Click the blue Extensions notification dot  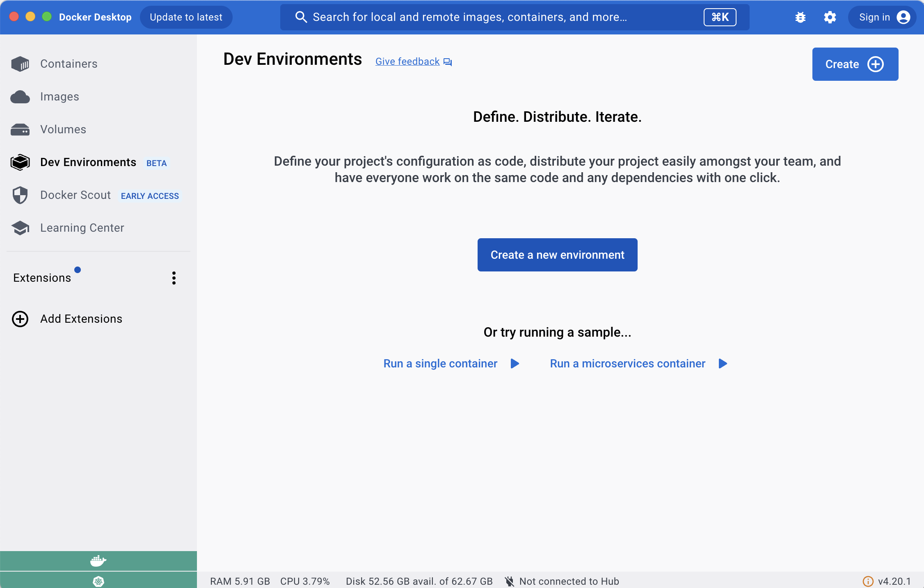click(78, 270)
